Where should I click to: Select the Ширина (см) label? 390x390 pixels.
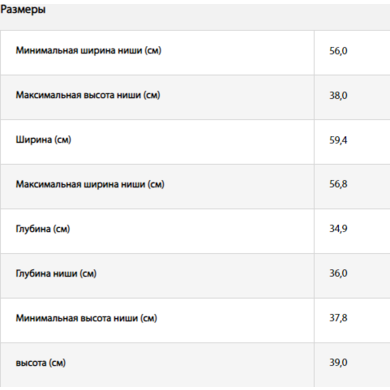(43, 140)
